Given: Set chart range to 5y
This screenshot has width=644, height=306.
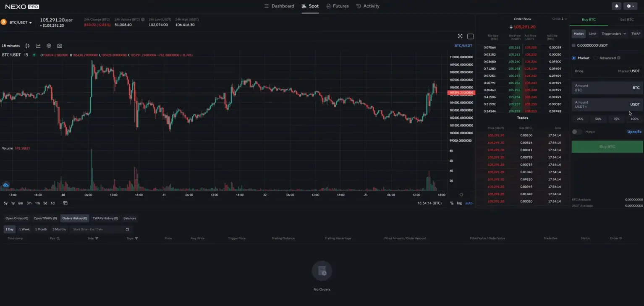Looking at the screenshot, I should click(6, 203).
